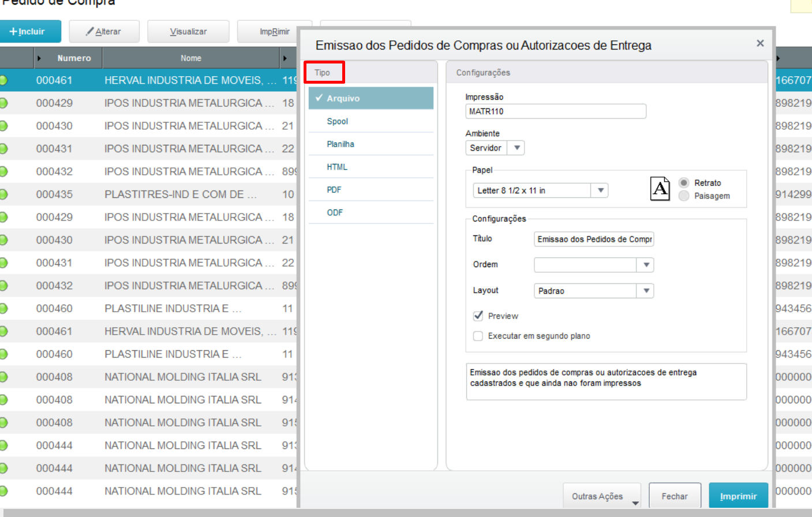This screenshot has width=812, height=517.
Task: Click the arrow before Numero header
Action: tap(39, 58)
